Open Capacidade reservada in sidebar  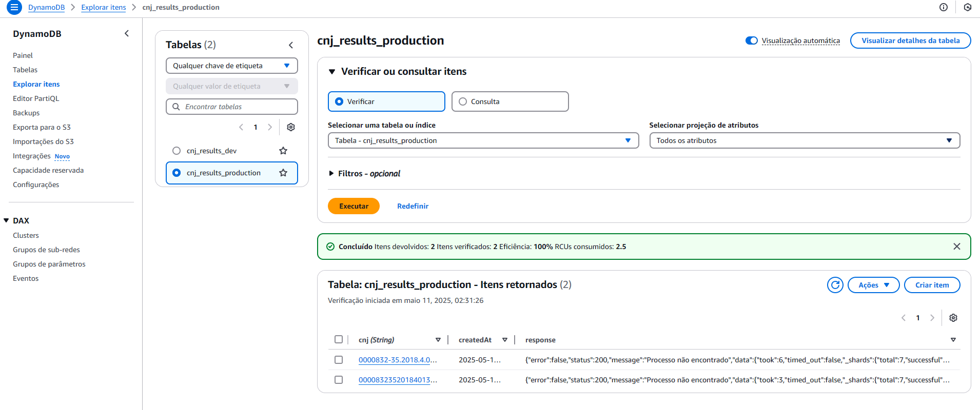coord(48,170)
